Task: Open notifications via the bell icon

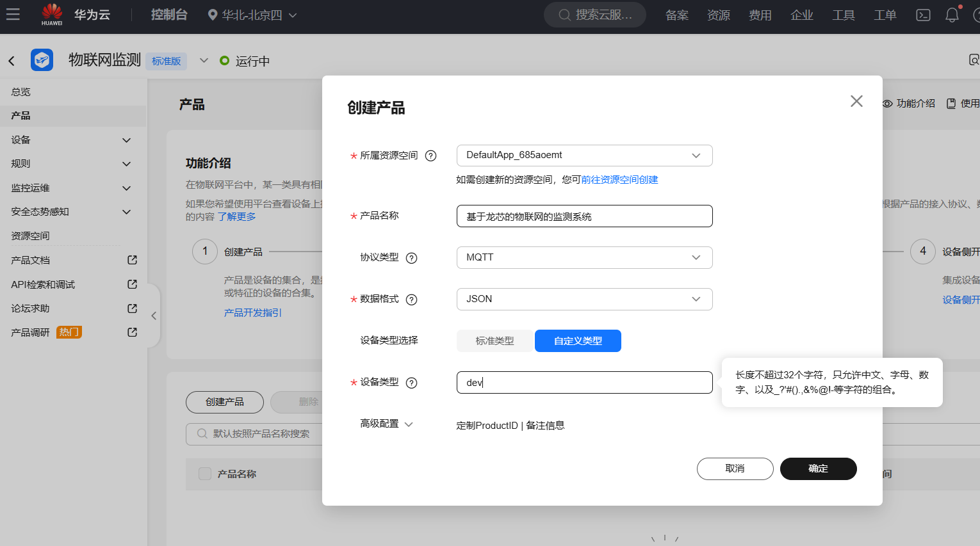Action: point(952,14)
